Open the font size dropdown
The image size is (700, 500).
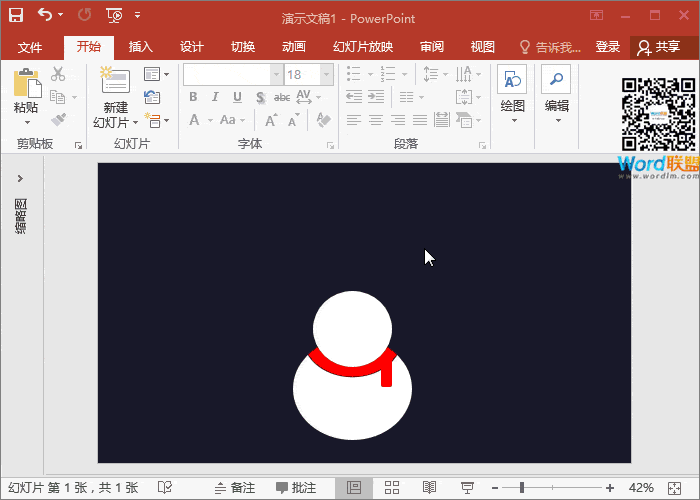click(x=327, y=75)
